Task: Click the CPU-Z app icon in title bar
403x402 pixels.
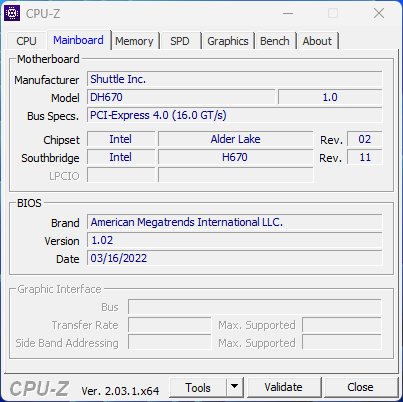Action: (x=12, y=13)
